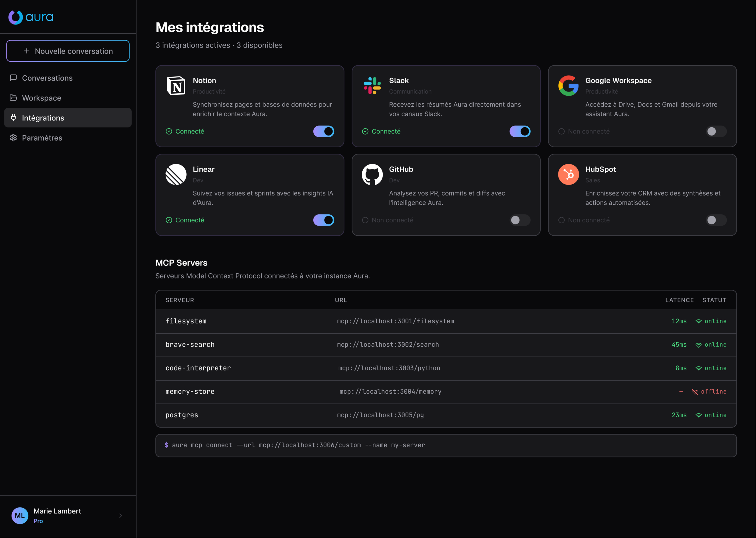This screenshot has width=756, height=538.
Task: Click the Conversations chat bubble icon
Action: pyautogui.click(x=13, y=78)
